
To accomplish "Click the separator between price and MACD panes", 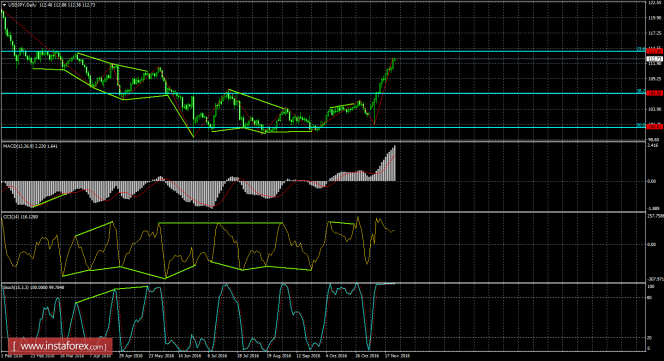I will tap(323, 142).
